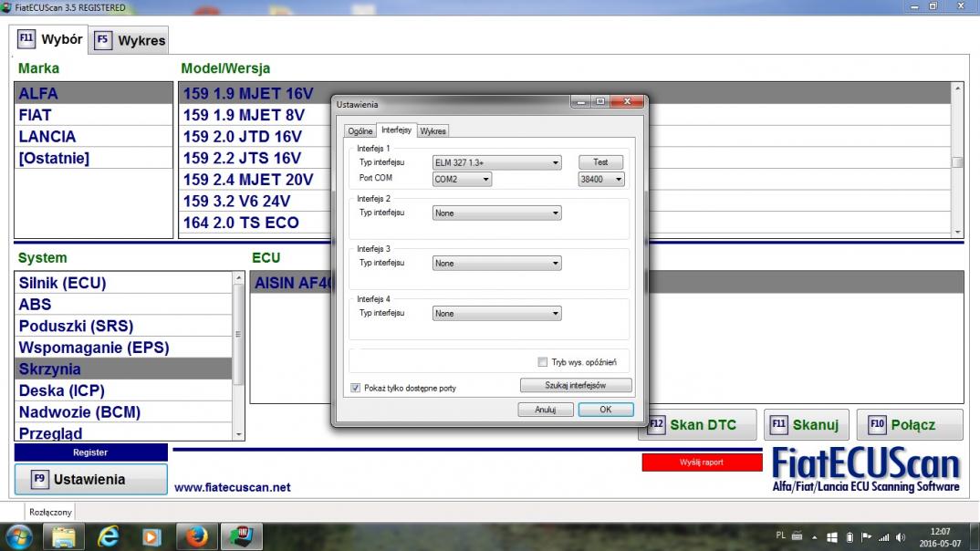Viewport: 980px width, 551px height.
Task: Click F10 key icon on Połącz
Action: pos(877,425)
